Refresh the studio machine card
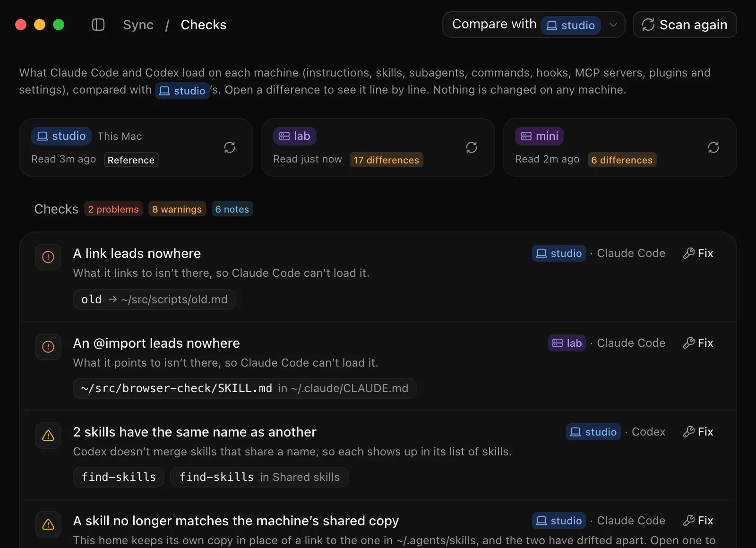Image resolution: width=756 pixels, height=548 pixels. coord(230,148)
